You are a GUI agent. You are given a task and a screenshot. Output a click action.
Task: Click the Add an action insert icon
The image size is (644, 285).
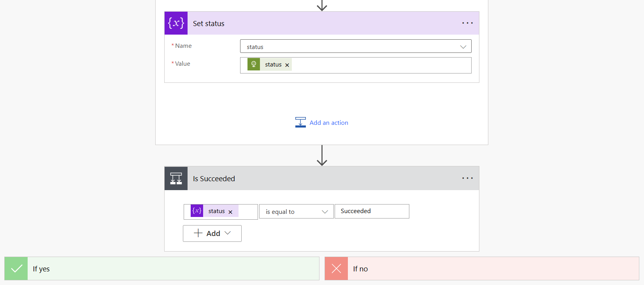(x=300, y=122)
